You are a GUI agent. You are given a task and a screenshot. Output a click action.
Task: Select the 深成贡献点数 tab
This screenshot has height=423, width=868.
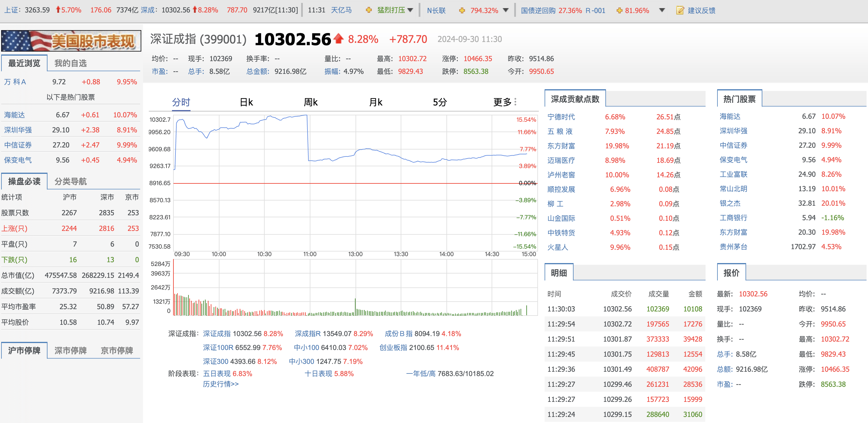point(575,99)
